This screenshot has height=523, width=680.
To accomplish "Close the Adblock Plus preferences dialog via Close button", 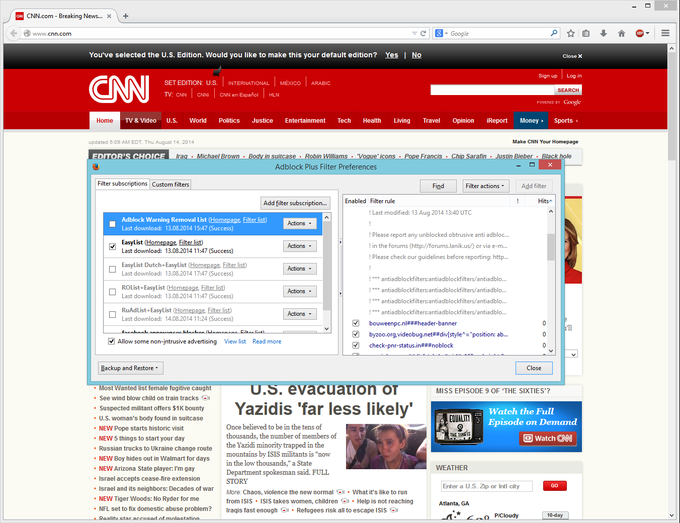I will point(534,368).
